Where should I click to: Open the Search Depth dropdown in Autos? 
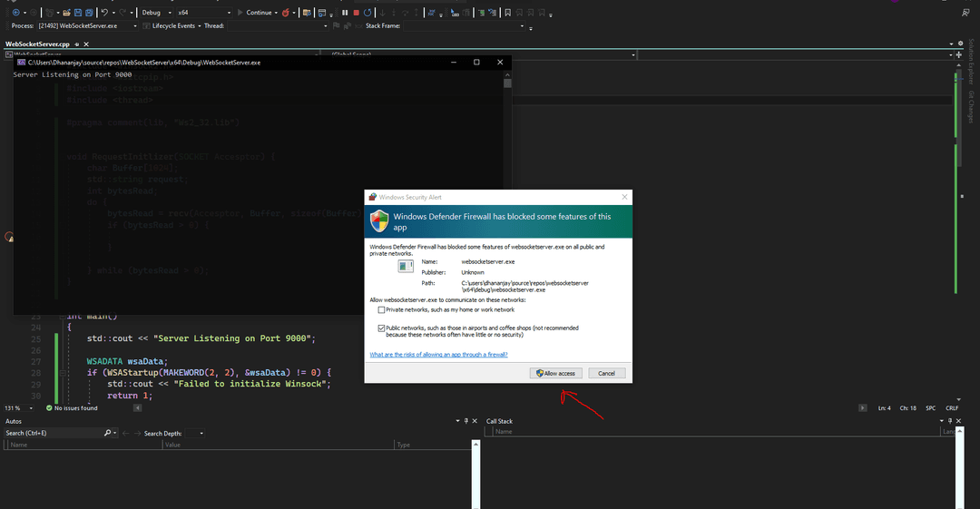click(x=195, y=434)
